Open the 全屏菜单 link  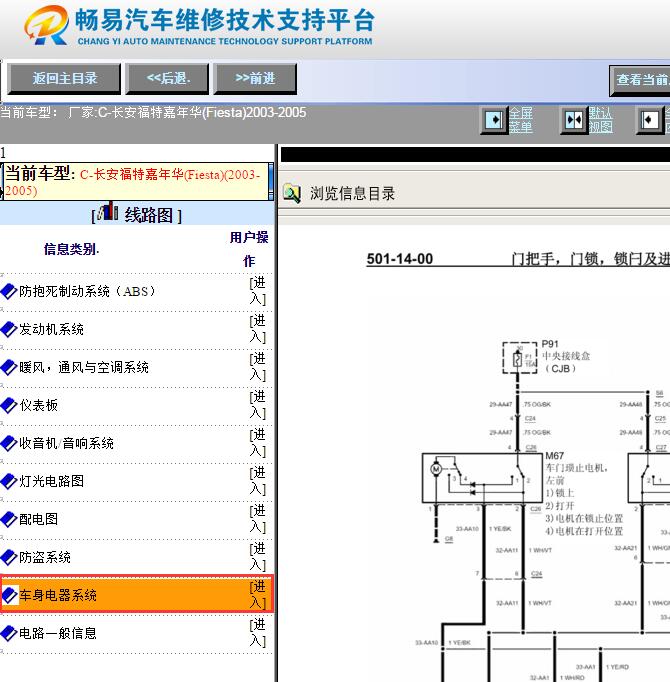[x=521, y=120]
